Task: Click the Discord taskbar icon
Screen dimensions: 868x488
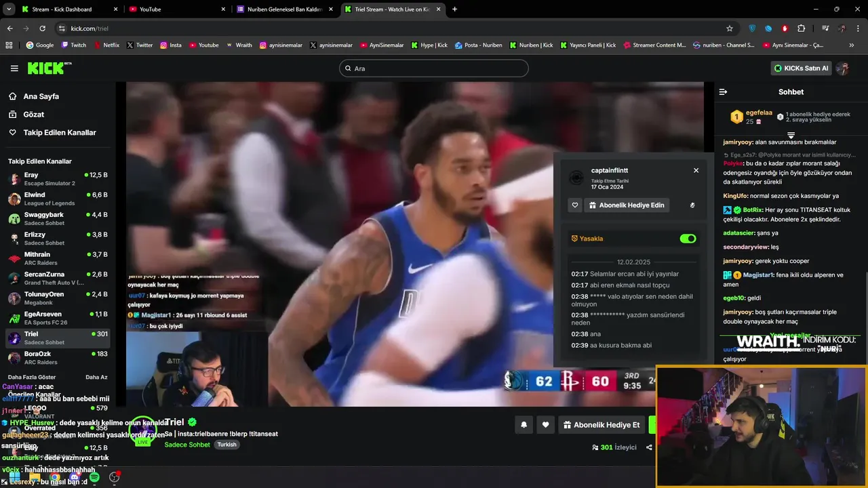Action: click(75, 478)
